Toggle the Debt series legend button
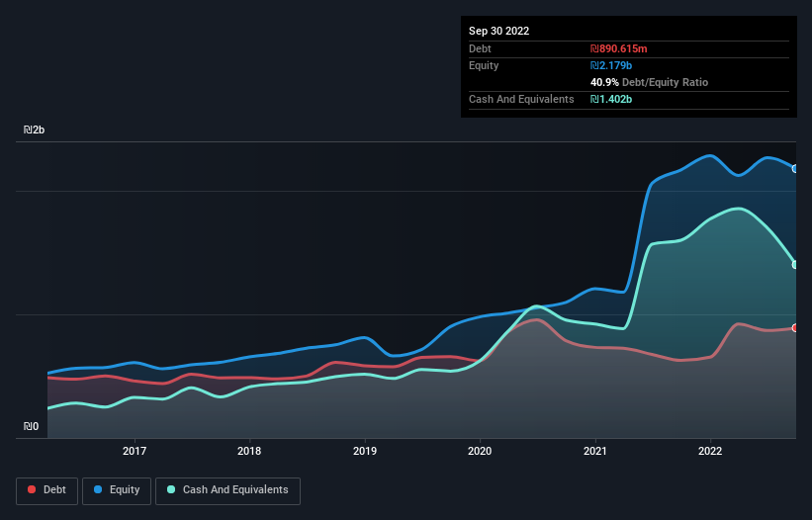 coord(46,490)
